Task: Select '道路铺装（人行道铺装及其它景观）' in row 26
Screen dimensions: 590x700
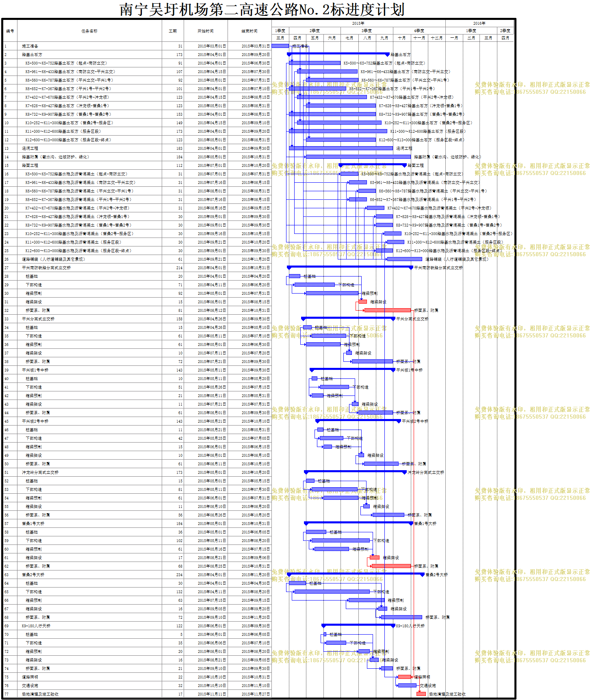Action: [x=54, y=259]
